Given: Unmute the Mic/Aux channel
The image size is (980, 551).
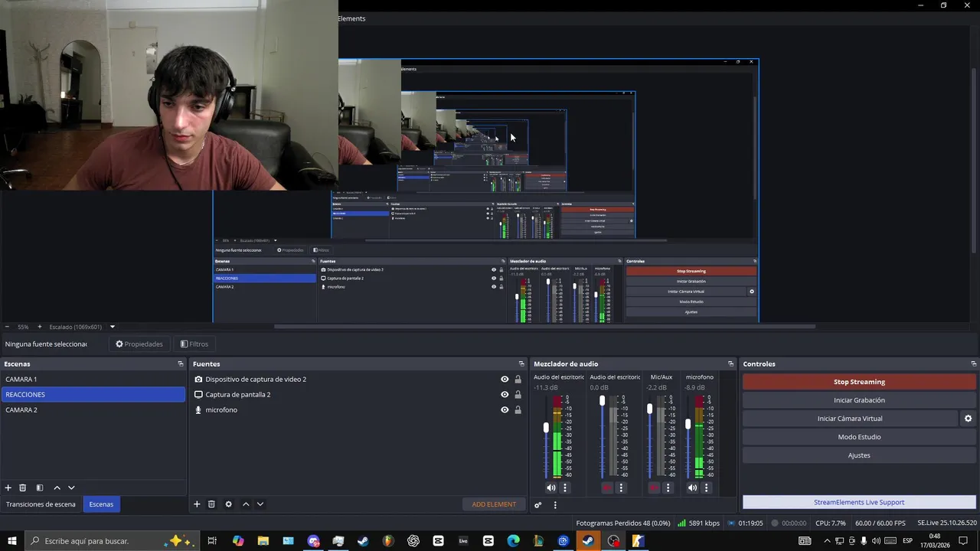Looking at the screenshot, I should click(654, 487).
